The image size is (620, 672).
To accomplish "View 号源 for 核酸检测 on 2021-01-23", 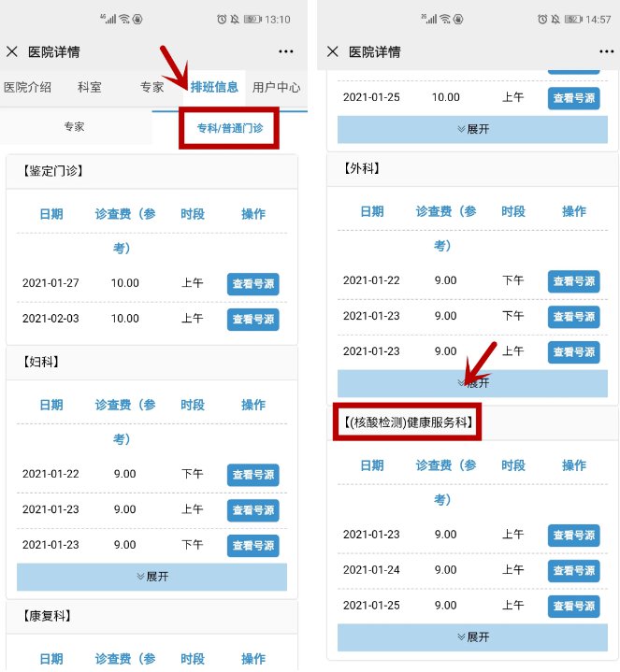I will click(x=573, y=536).
